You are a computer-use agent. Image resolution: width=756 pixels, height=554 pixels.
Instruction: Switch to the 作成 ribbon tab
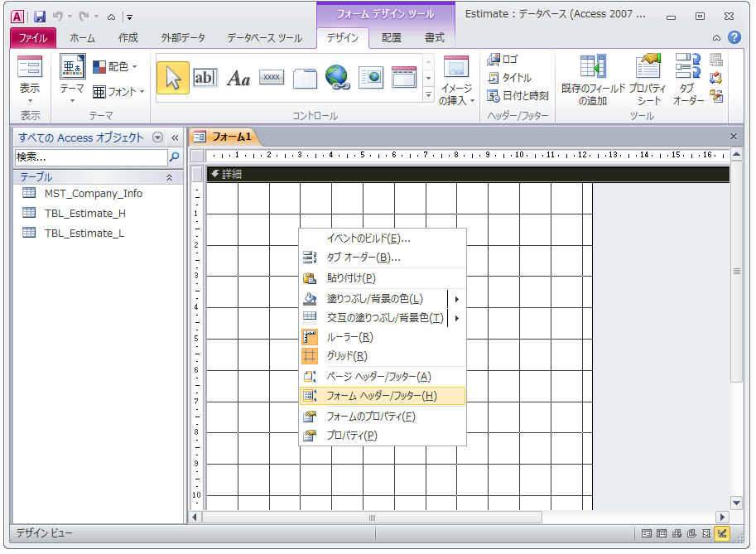coord(128,37)
